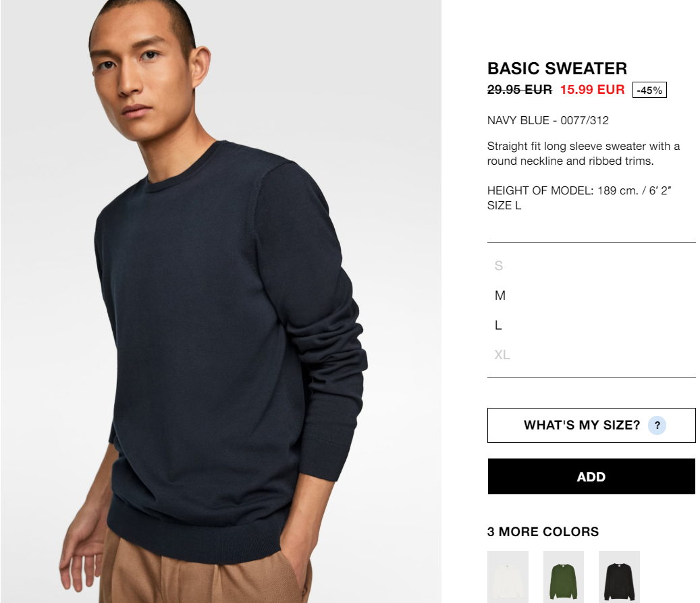
Task: Click the product description about straight fit
Action: click(583, 153)
